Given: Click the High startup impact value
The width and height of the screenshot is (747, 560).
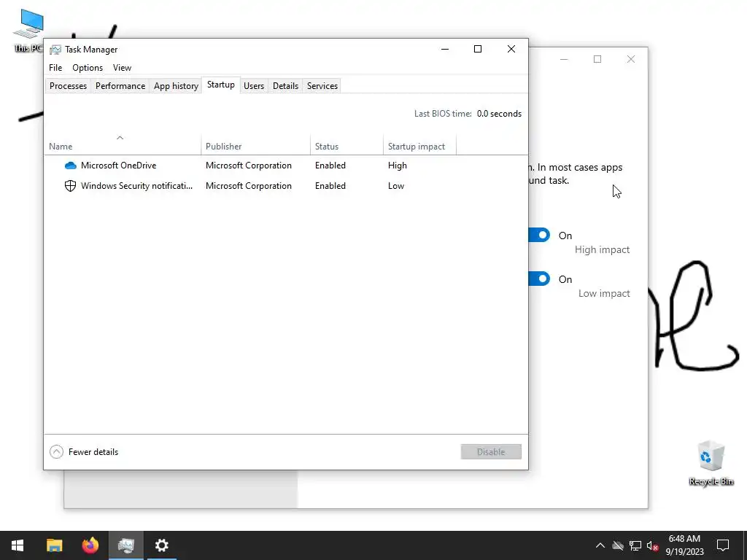Looking at the screenshot, I should pos(398,166).
